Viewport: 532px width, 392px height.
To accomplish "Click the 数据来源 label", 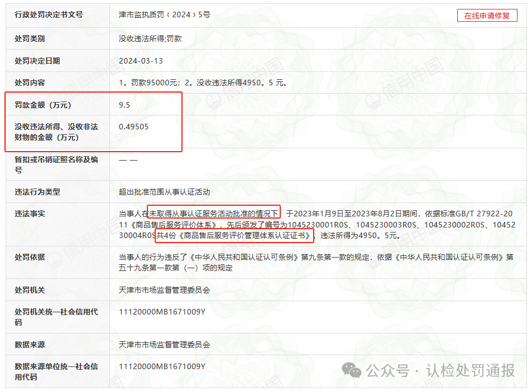I will click(30, 345).
